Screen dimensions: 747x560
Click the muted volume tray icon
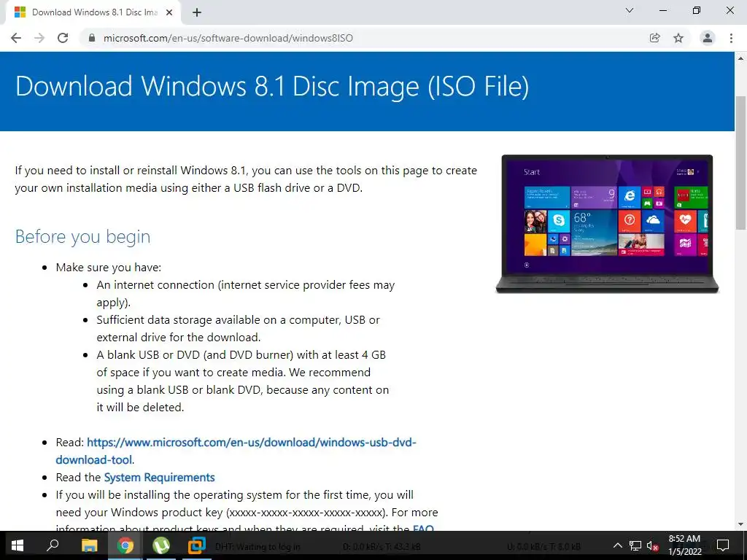[x=653, y=545]
